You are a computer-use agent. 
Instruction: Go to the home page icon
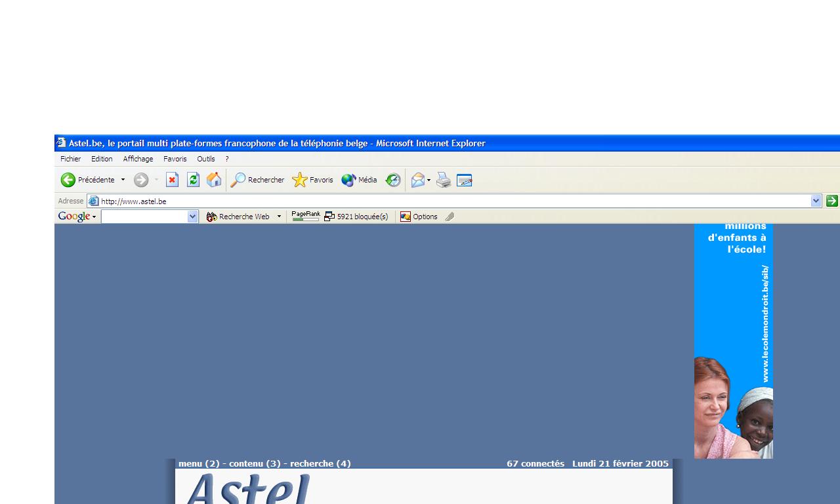(x=214, y=180)
